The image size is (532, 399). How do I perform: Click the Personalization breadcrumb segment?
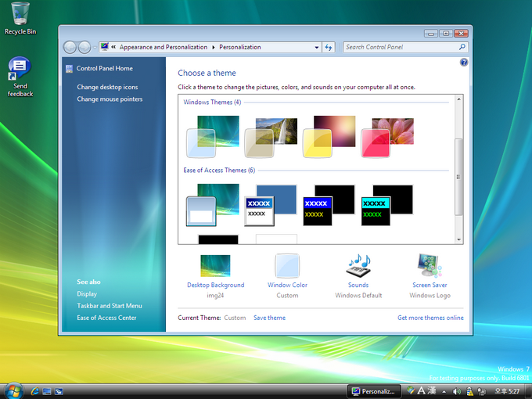tap(240, 47)
